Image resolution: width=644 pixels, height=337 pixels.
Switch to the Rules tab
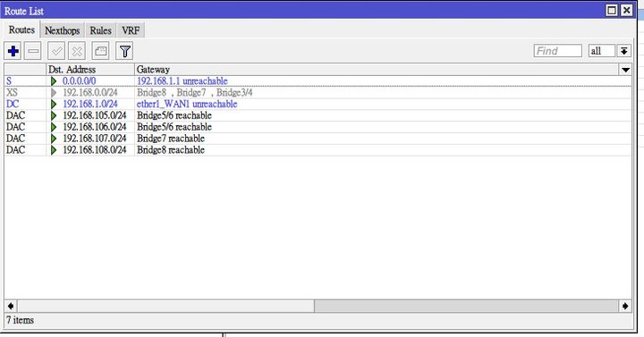tap(100, 30)
